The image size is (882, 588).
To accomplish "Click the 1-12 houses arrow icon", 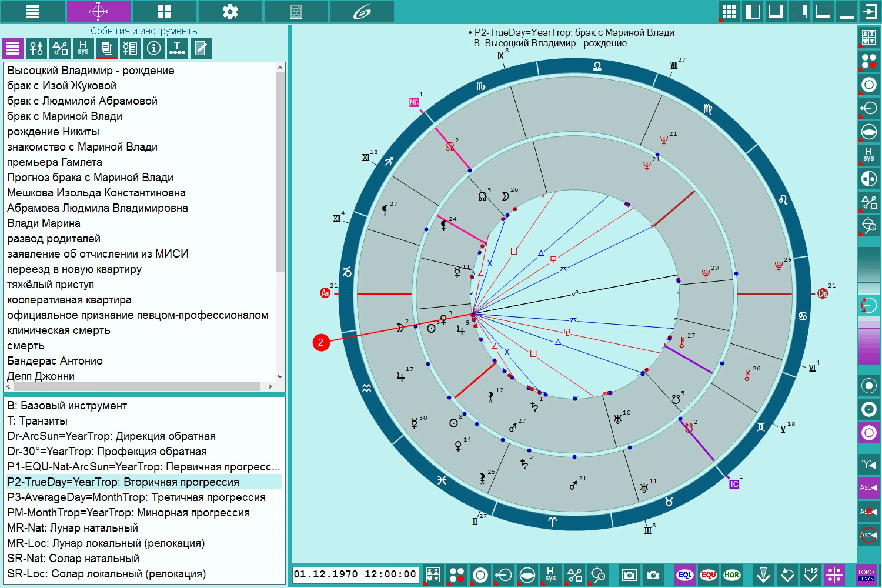I will click(x=811, y=575).
